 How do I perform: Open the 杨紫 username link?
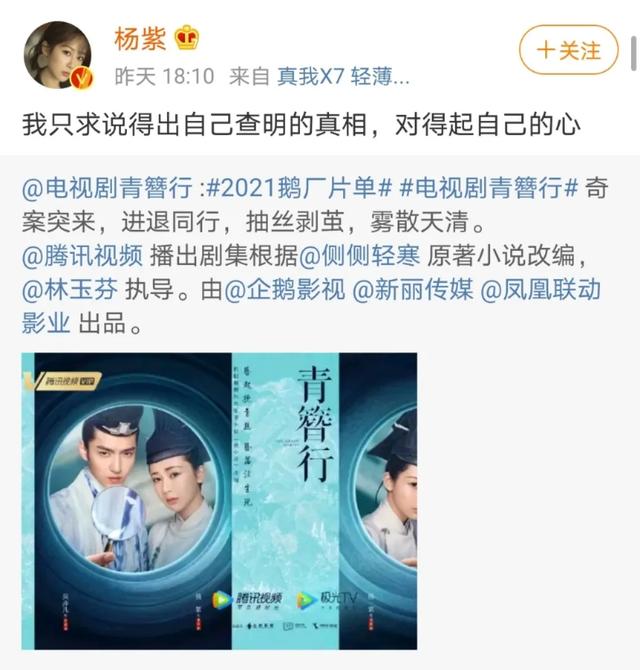pyautogui.click(x=140, y=38)
